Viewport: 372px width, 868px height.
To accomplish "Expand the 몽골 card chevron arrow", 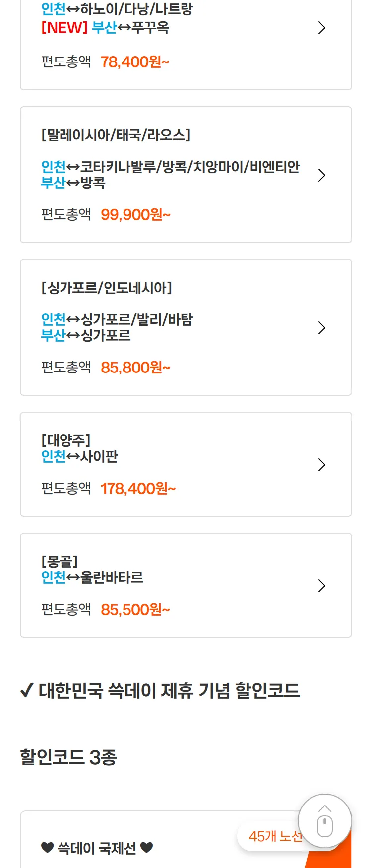I will [x=321, y=586].
